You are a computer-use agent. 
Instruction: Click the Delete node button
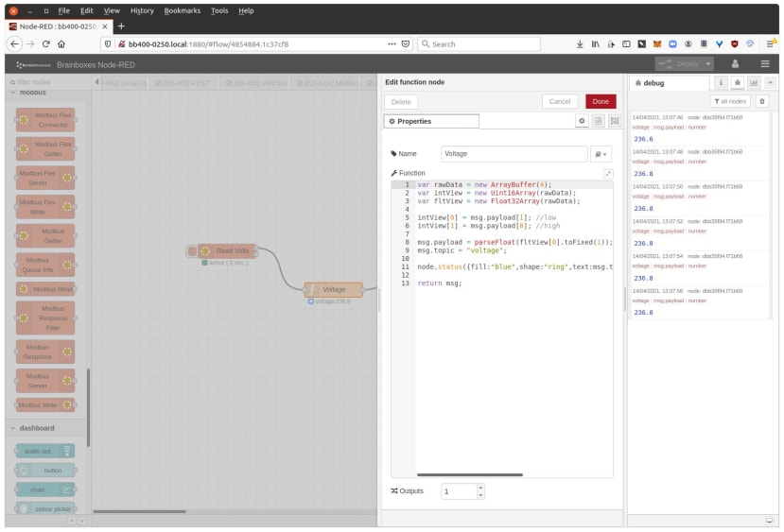tap(400, 102)
